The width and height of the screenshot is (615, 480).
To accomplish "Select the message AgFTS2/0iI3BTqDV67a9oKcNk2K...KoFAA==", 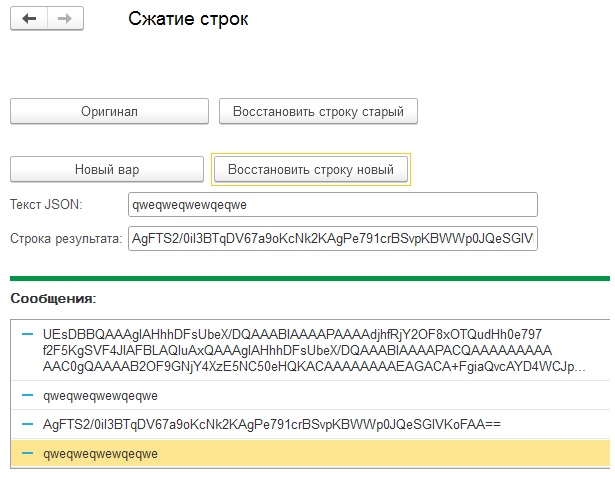I will pyautogui.click(x=311, y=424).
